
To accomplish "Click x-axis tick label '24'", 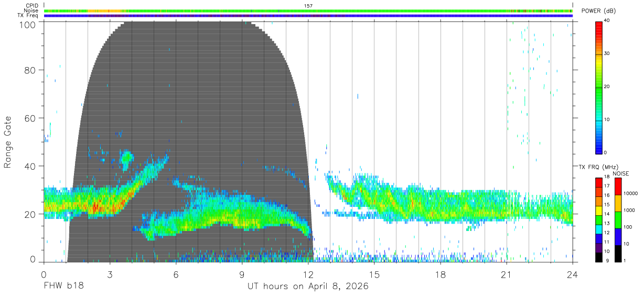I will (x=573, y=274).
